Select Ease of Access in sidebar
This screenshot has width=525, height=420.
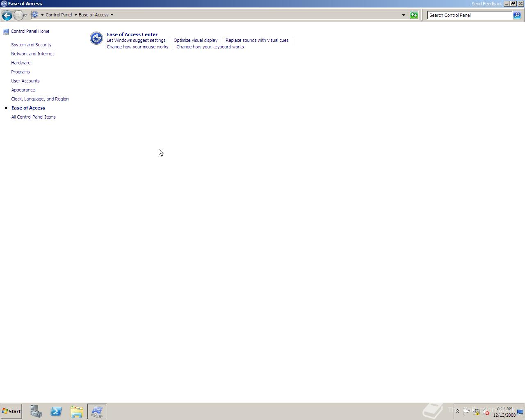(28, 108)
